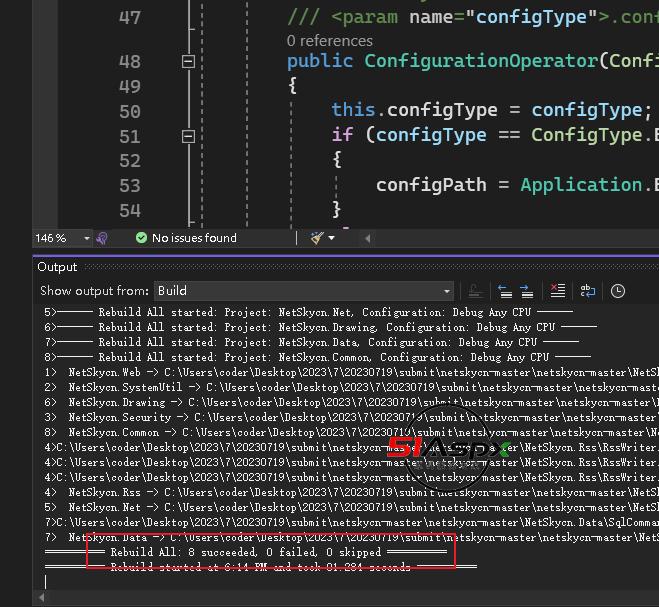Toggle word wrap in Output window
Viewport: 659px width, 607px height.
pos(588,291)
